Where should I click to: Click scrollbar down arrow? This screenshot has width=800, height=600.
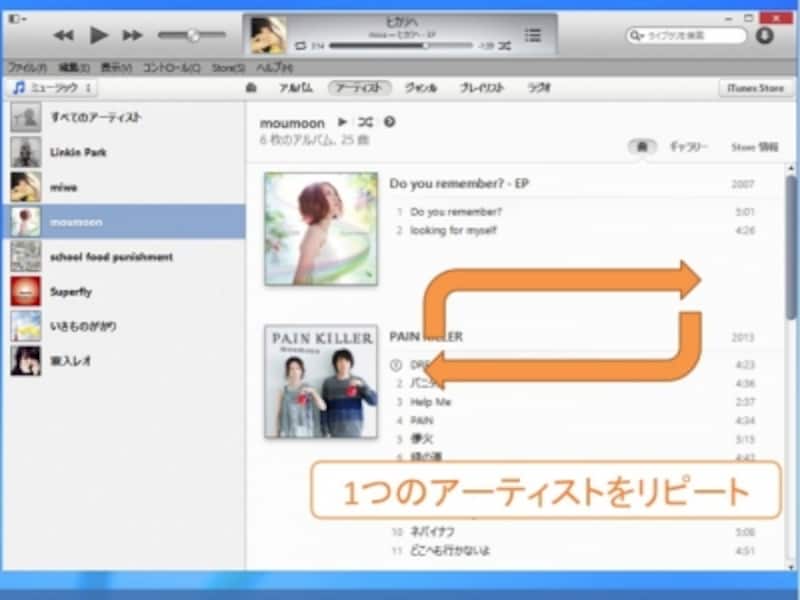click(791, 565)
